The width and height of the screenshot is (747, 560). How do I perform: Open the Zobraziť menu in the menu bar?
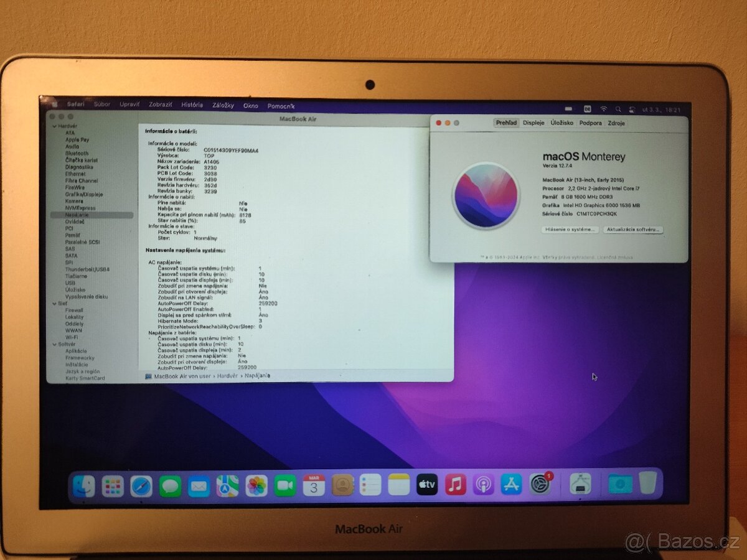pyautogui.click(x=161, y=105)
